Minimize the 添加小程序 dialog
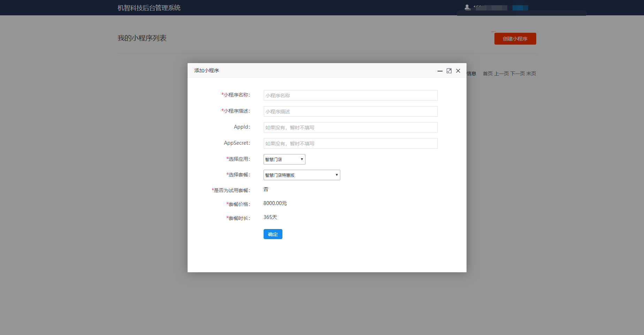 click(440, 71)
